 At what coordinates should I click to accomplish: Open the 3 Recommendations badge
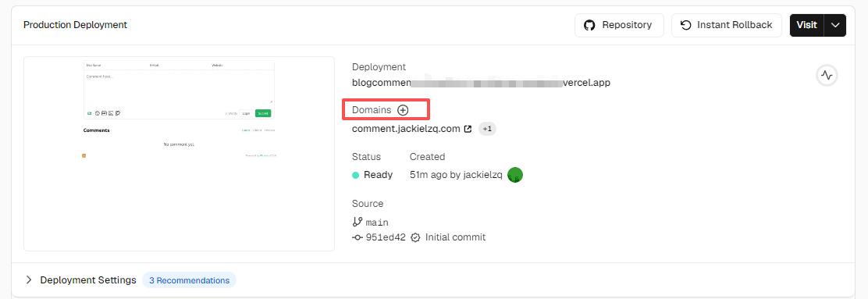(x=190, y=280)
